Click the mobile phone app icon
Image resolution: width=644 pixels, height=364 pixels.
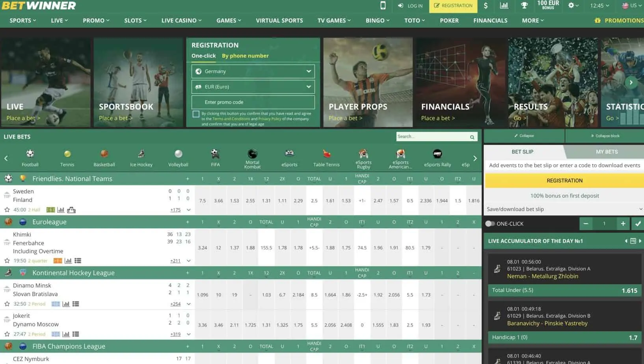click(x=383, y=6)
